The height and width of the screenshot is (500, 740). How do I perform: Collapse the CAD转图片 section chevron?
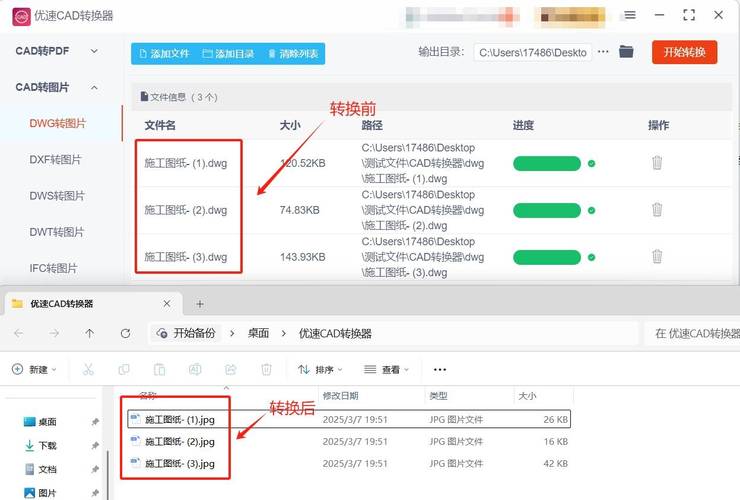click(94, 87)
